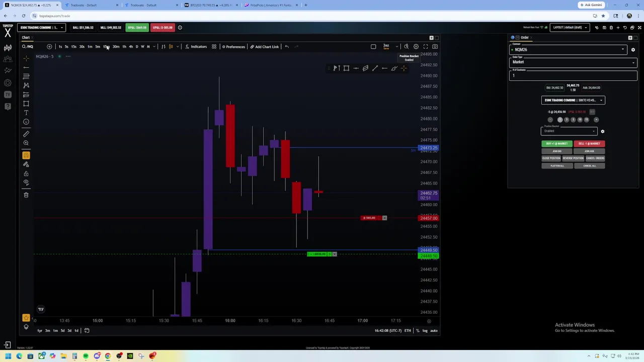Select the trend line drawing tool
644x362 pixels.
[x=26, y=67]
